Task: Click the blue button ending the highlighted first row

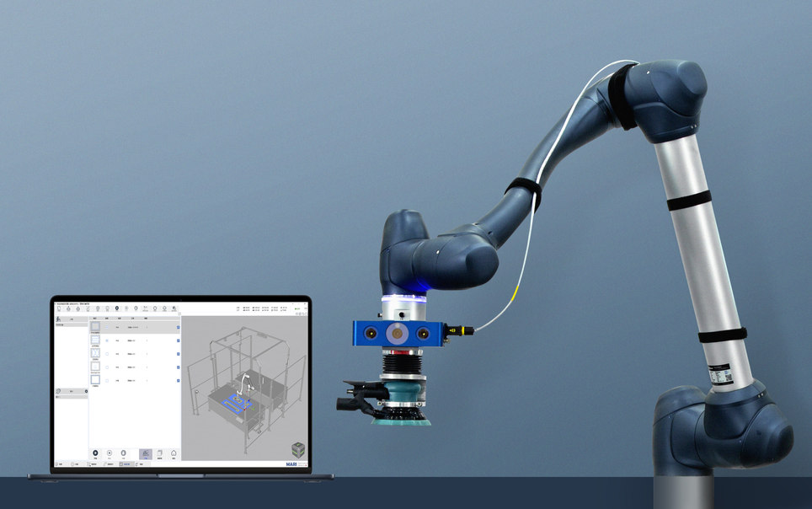Action: (178, 328)
